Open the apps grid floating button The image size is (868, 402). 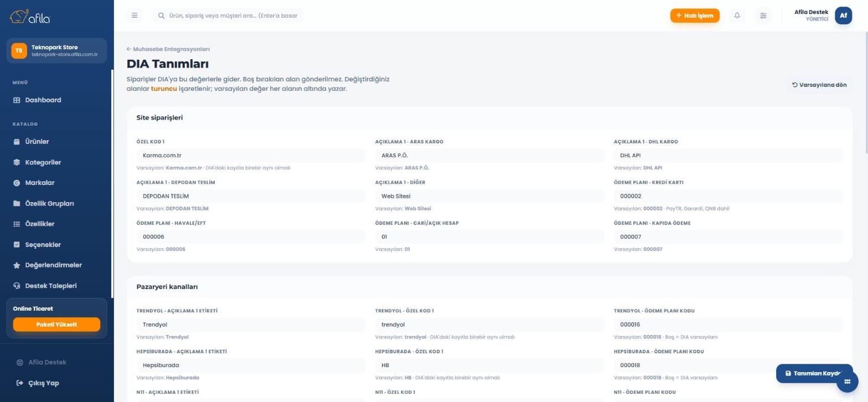point(847,382)
